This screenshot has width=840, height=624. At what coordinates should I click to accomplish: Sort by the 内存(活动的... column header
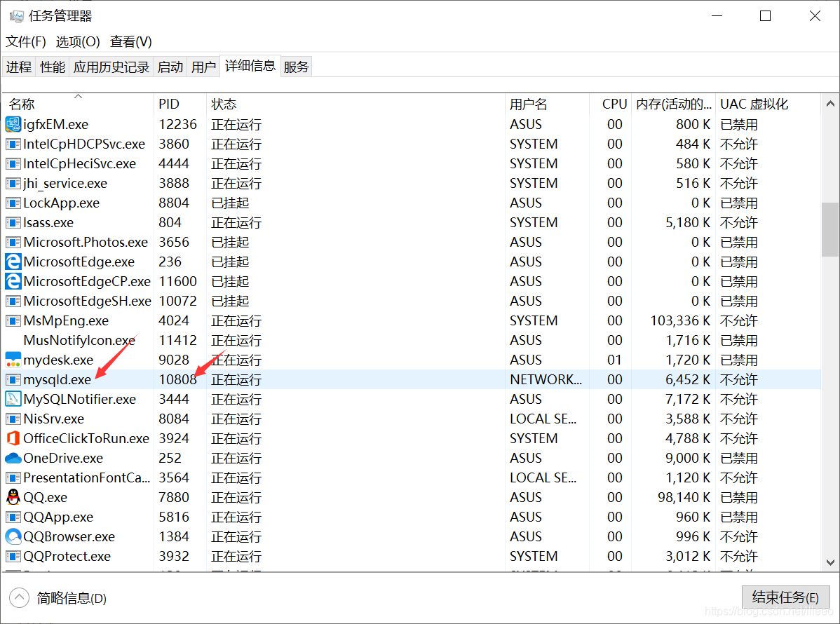point(673,104)
